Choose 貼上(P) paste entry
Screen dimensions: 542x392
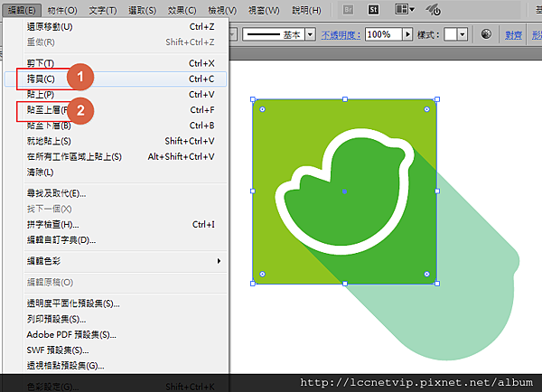[116, 94]
